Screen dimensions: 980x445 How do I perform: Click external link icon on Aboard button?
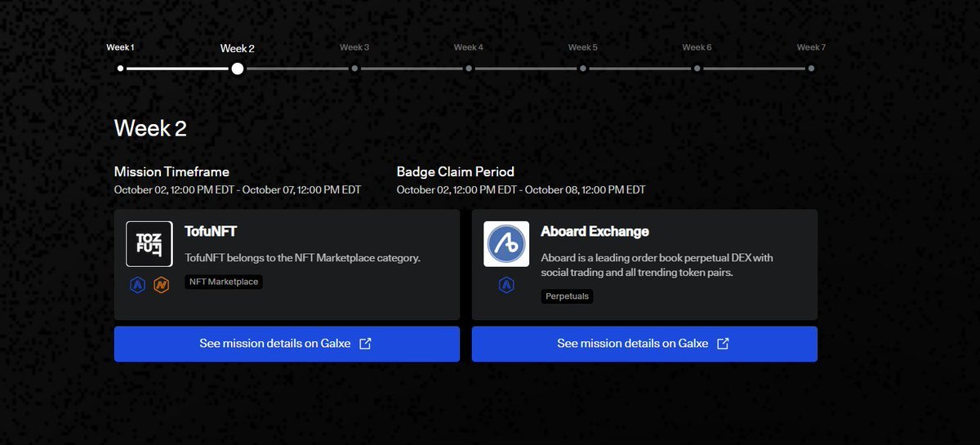point(723,344)
